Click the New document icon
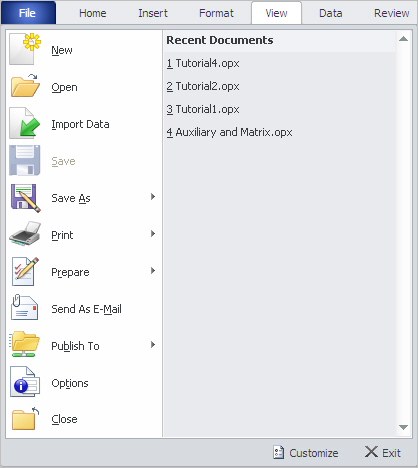Viewport: 418px width, 468px height. [25, 49]
